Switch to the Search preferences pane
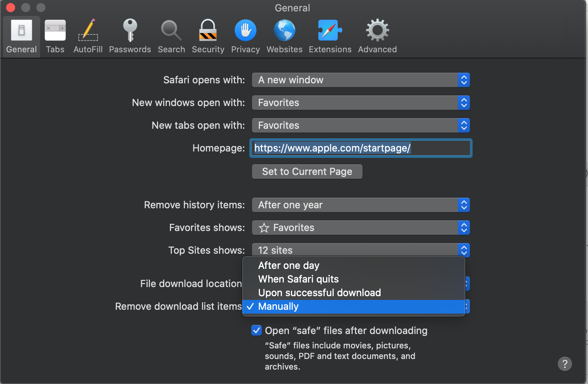The width and height of the screenshot is (588, 384). (171, 37)
